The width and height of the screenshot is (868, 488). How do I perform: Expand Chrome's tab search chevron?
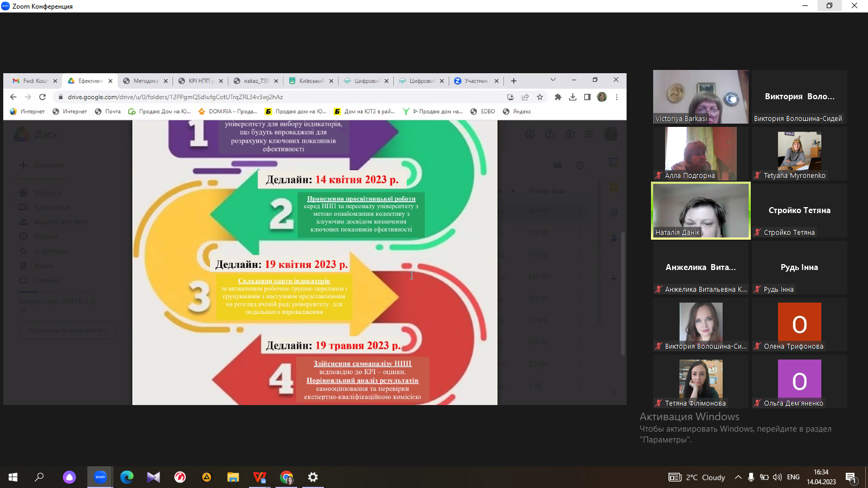pyautogui.click(x=553, y=80)
